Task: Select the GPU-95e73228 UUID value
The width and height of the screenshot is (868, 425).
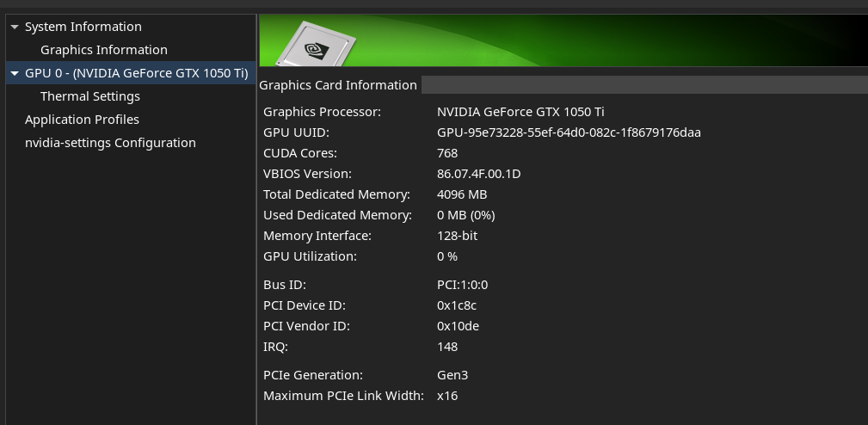Action: 569,132
